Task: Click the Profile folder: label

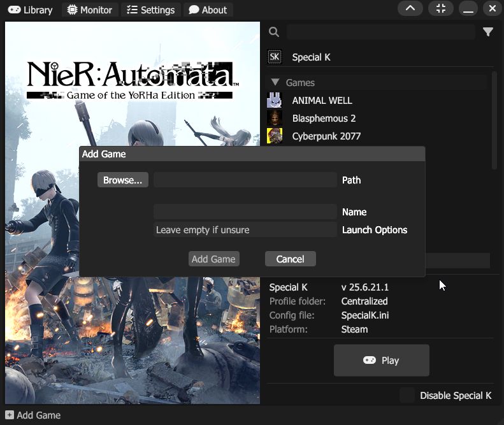Action: [x=298, y=301]
